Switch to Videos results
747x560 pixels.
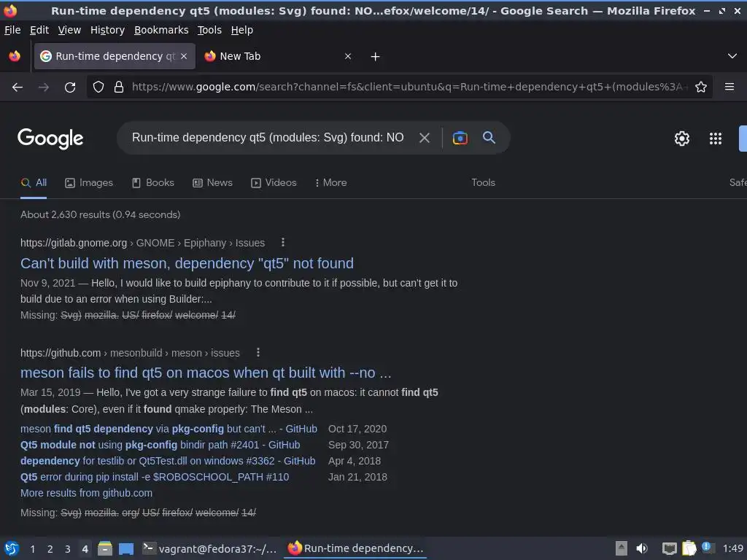pyautogui.click(x=274, y=183)
